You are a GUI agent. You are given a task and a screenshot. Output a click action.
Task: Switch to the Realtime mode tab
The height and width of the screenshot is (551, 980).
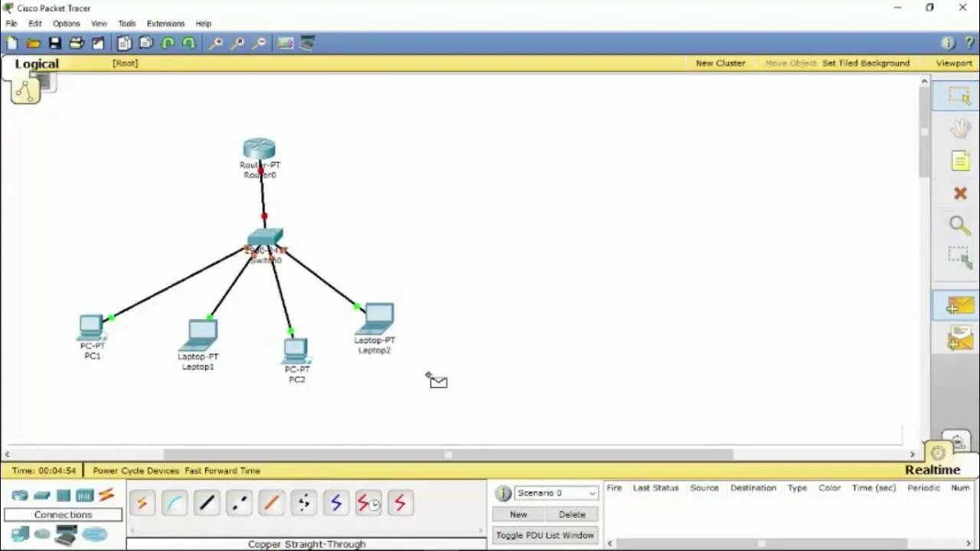pos(933,471)
